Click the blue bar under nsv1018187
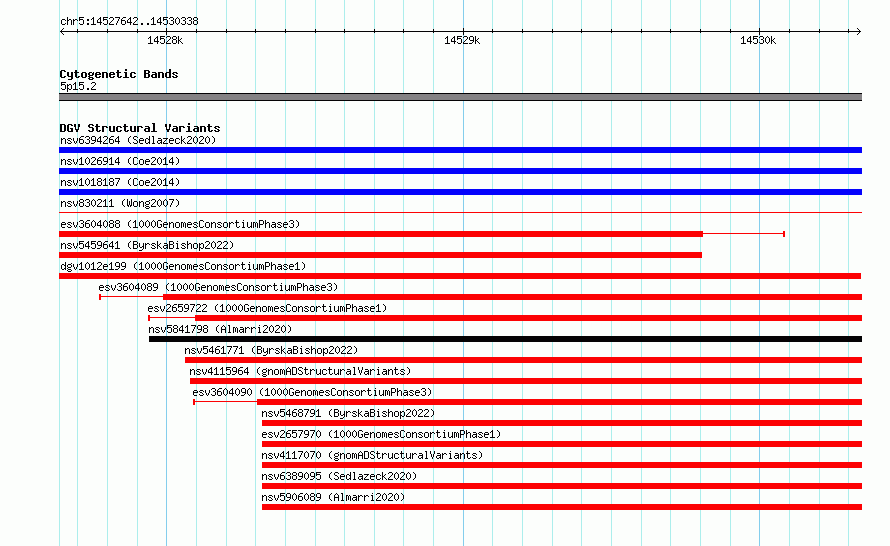890x546 pixels. tap(460, 192)
